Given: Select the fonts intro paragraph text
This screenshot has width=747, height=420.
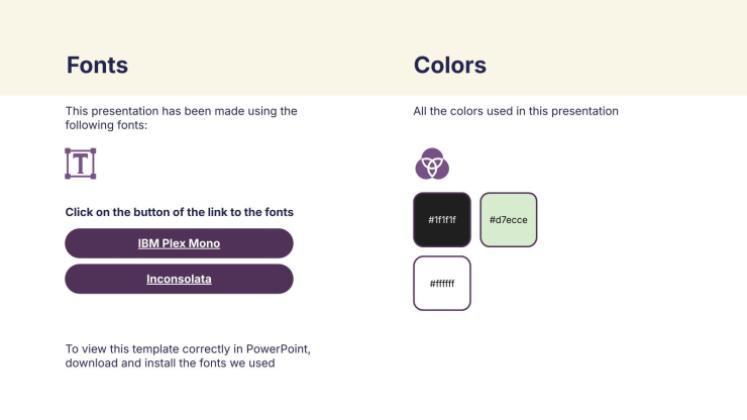Looking at the screenshot, I should click(x=181, y=118).
